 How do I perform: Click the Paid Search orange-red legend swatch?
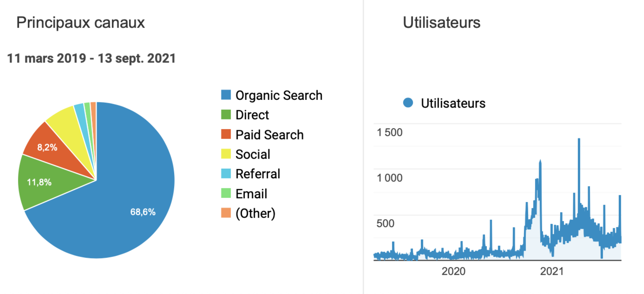pos(226,134)
